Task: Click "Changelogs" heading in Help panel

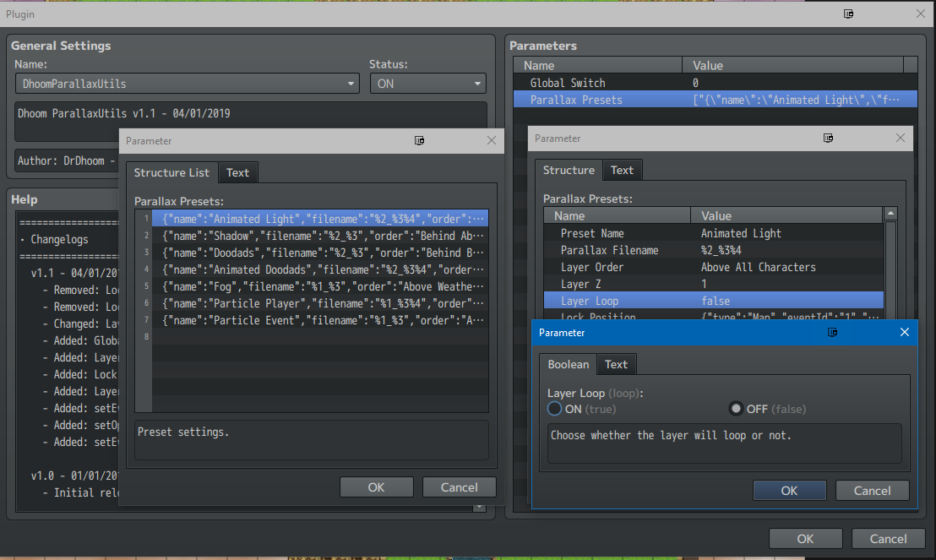Action: point(59,239)
